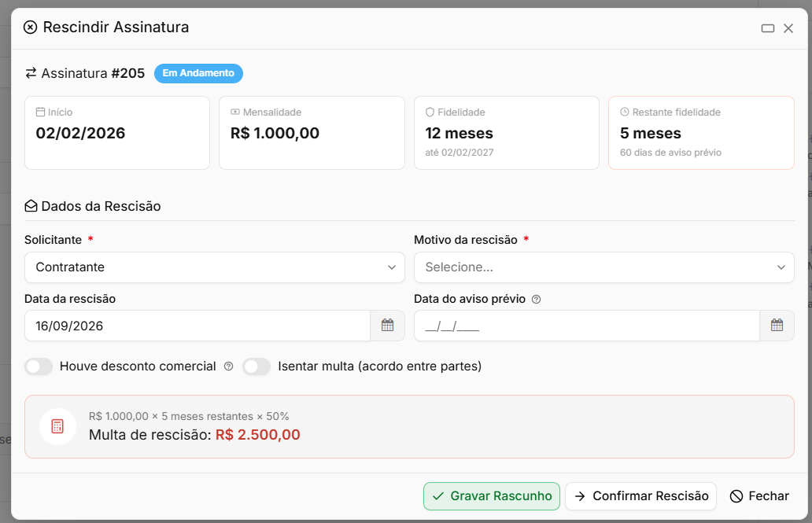This screenshot has height=523, width=812.
Task: Click the Início date 02/02/2026
Action: 80,133
